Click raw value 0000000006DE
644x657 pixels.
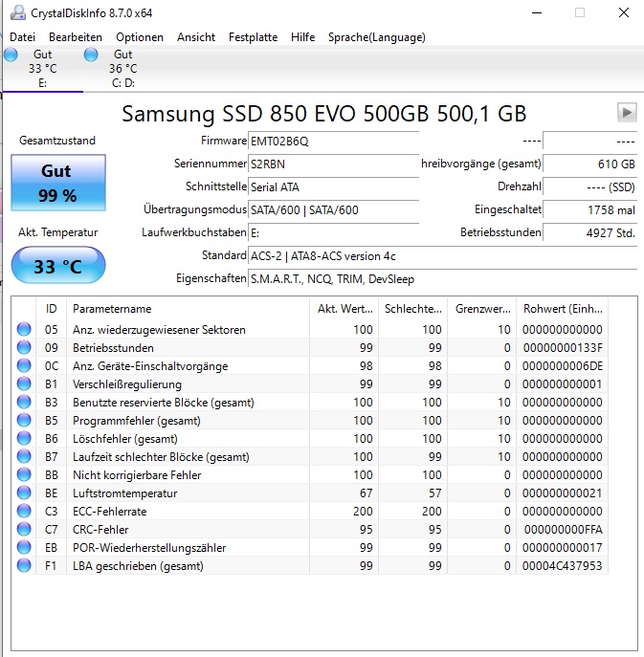(563, 366)
